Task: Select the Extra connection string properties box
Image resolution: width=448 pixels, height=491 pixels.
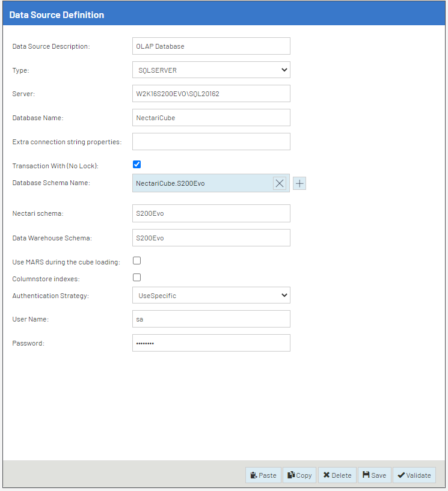Action: click(x=211, y=142)
